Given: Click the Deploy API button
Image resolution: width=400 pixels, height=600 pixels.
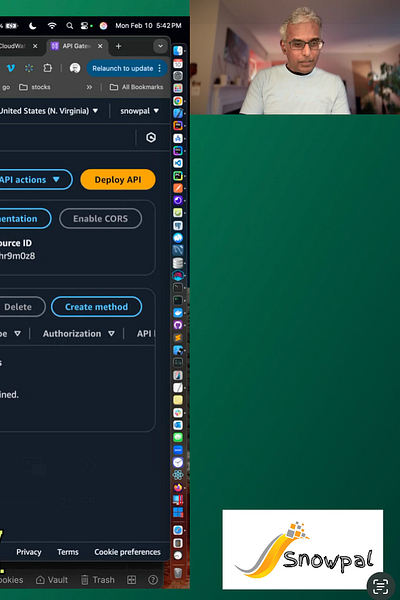Looking at the screenshot, I should (118, 179).
